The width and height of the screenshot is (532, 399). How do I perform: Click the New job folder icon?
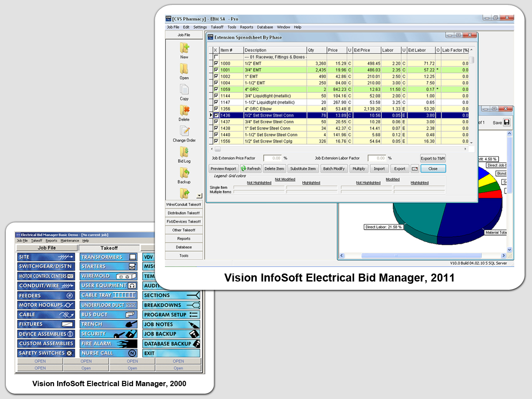tap(184, 48)
